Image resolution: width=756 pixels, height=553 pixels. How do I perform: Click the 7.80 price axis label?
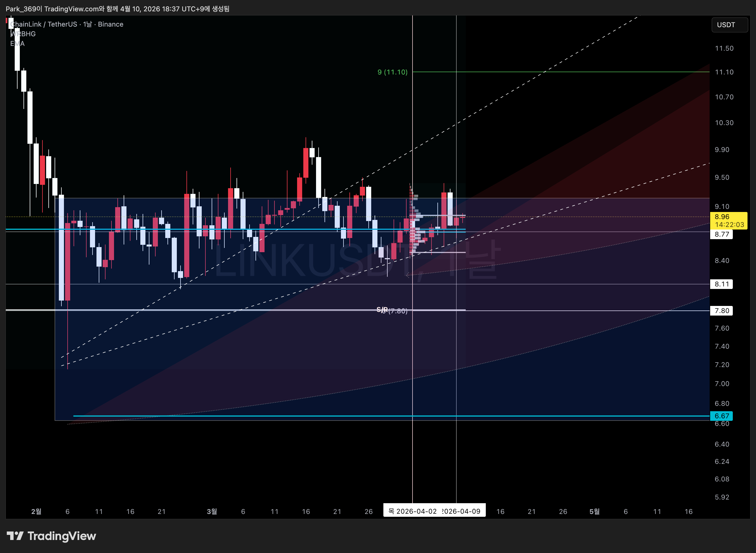point(721,311)
